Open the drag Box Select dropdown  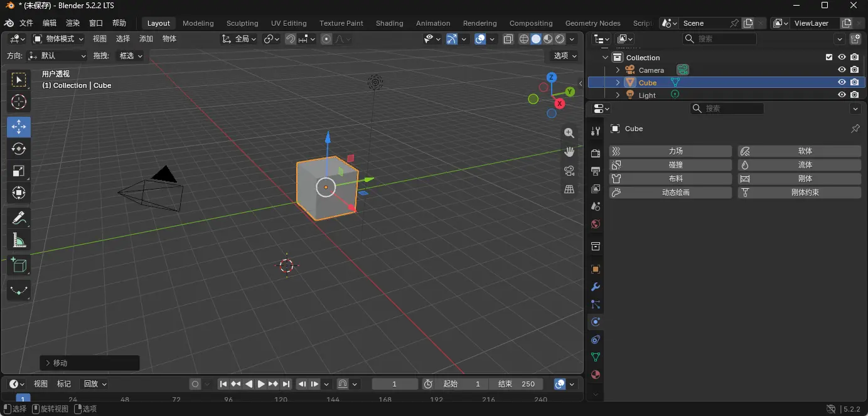[x=131, y=56]
